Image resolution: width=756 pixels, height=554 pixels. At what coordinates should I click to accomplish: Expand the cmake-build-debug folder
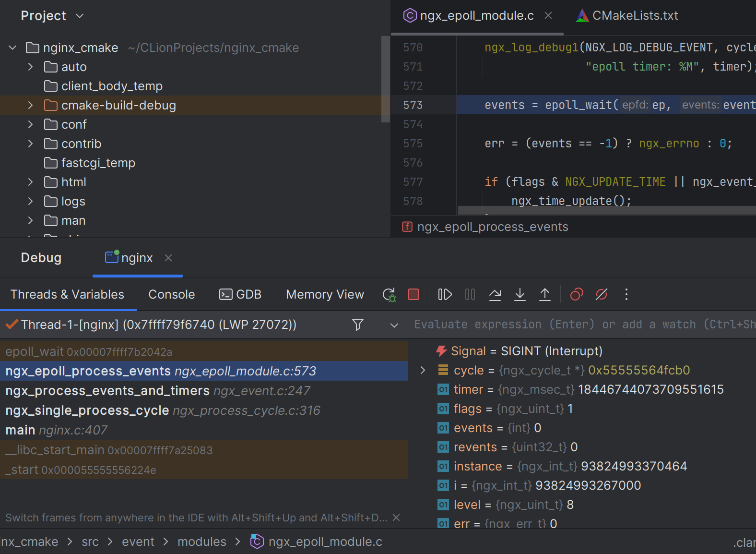31,105
